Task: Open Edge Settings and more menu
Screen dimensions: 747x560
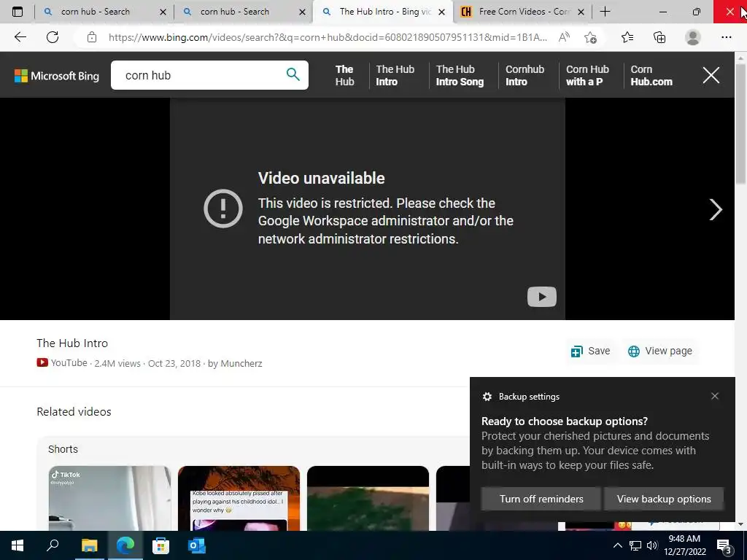Action: tap(726, 37)
